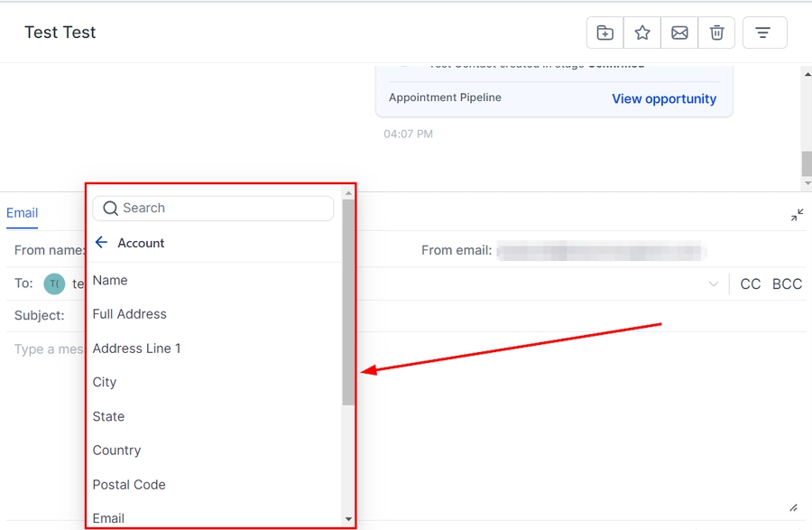The width and height of the screenshot is (812, 530).
Task: Click the teal contact avatar in To field
Action: coord(54,284)
